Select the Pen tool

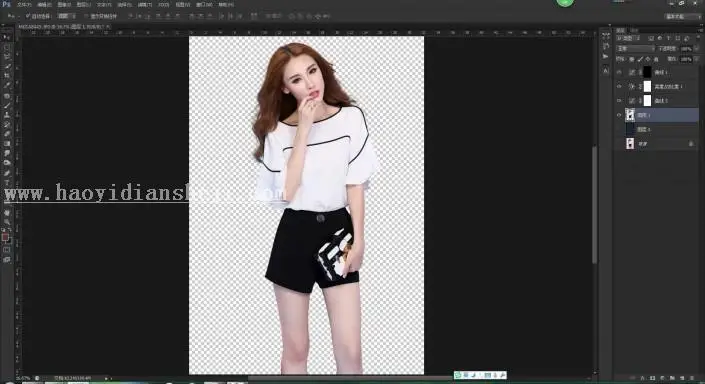[x=7, y=173]
